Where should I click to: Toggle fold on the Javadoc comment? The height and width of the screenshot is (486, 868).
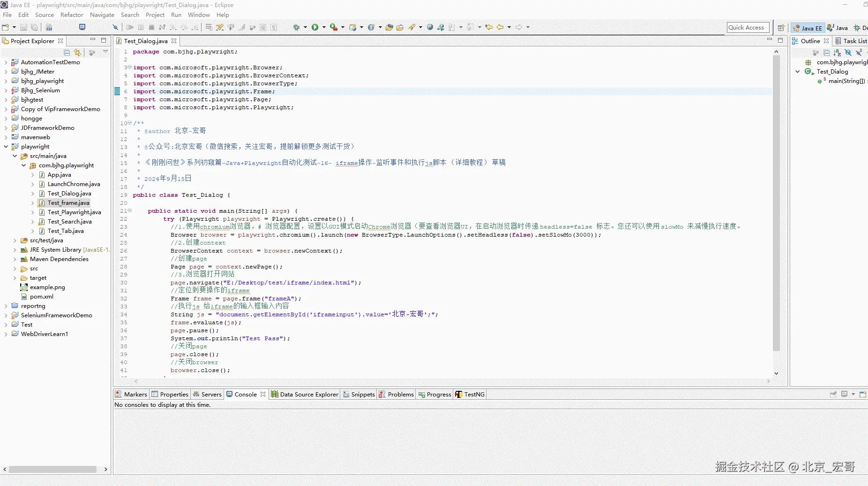(x=129, y=123)
